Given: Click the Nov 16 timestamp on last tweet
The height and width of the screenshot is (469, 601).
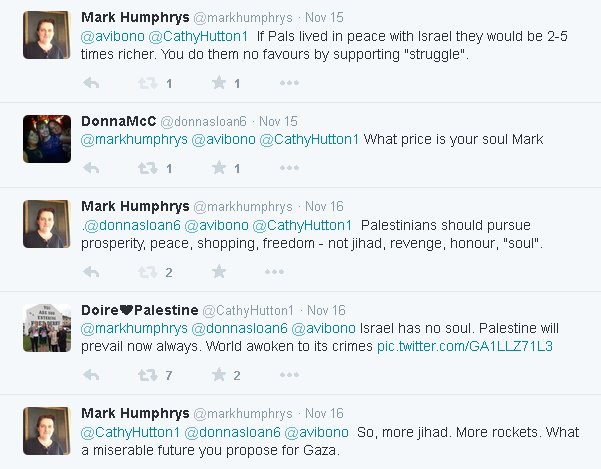Looking at the screenshot, I should [324, 413].
